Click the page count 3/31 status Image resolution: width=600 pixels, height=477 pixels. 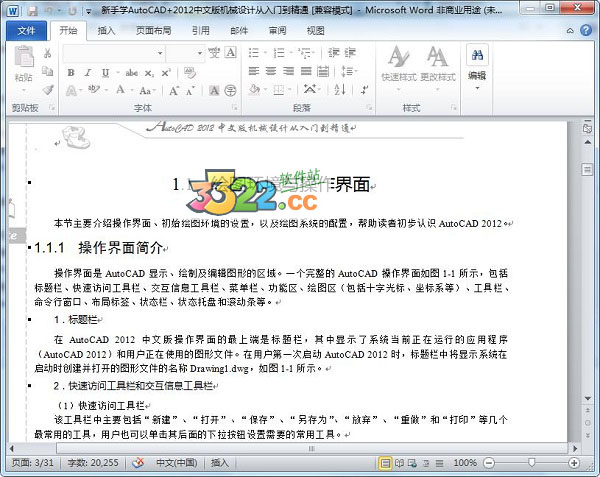[33, 463]
